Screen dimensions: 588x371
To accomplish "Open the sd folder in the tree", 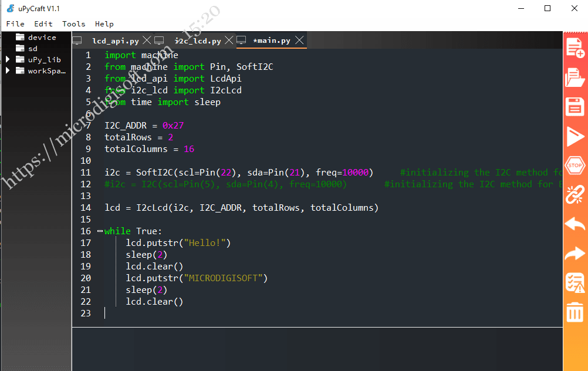I will point(32,48).
